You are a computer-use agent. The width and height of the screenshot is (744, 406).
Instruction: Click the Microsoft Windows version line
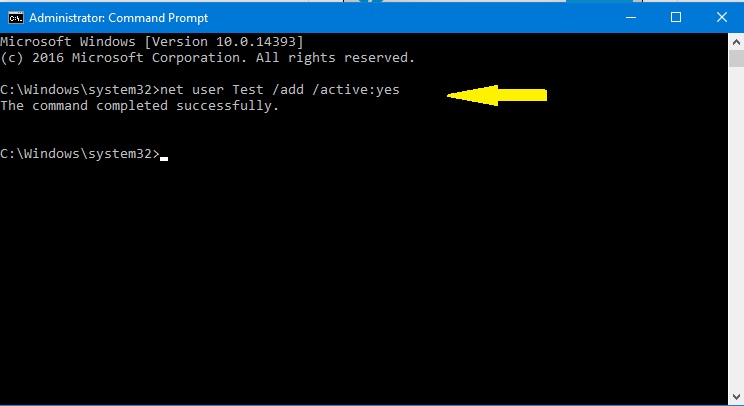click(x=152, y=42)
